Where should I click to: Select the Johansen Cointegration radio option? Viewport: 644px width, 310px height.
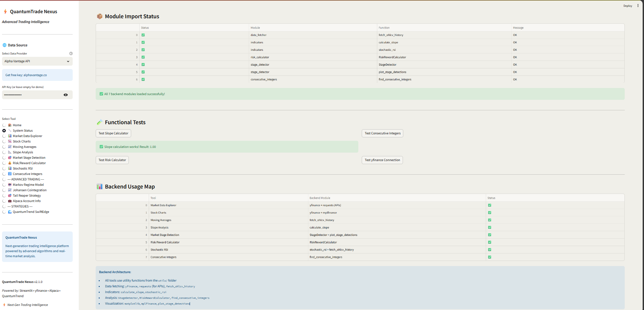pos(4,190)
